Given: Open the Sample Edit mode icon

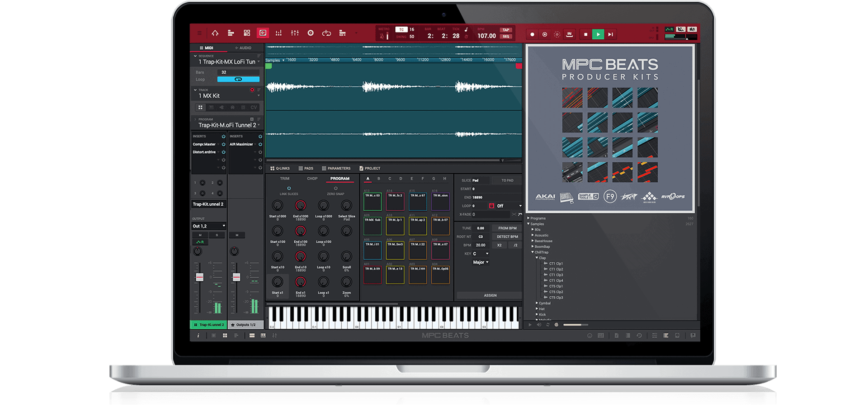Looking at the screenshot, I should 263,33.
